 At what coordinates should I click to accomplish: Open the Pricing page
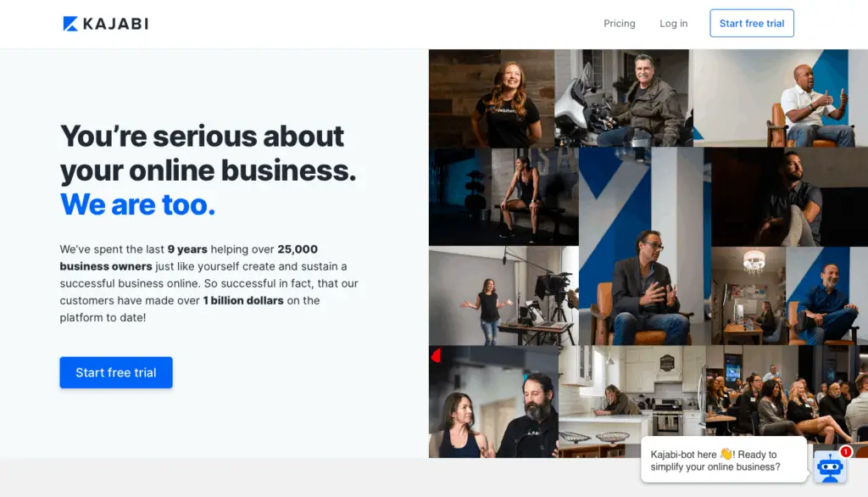click(x=619, y=23)
